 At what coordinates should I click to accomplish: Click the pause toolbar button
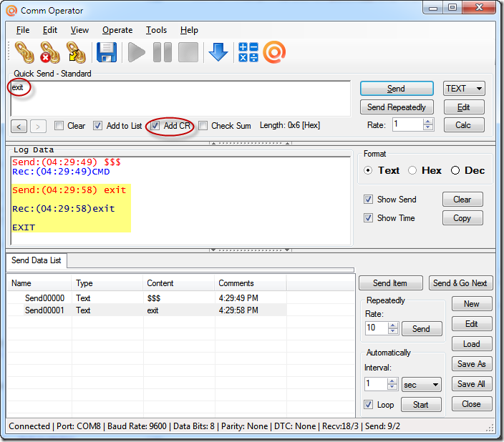[x=163, y=52]
